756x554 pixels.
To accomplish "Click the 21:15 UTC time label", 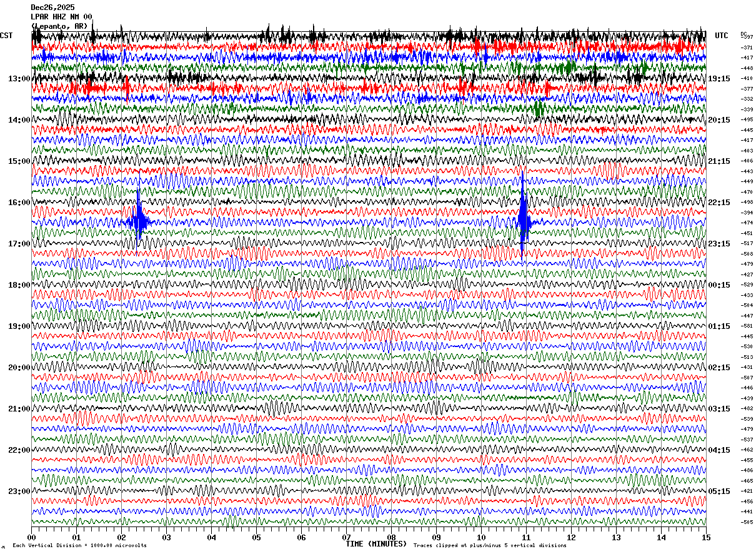I will (719, 161).
